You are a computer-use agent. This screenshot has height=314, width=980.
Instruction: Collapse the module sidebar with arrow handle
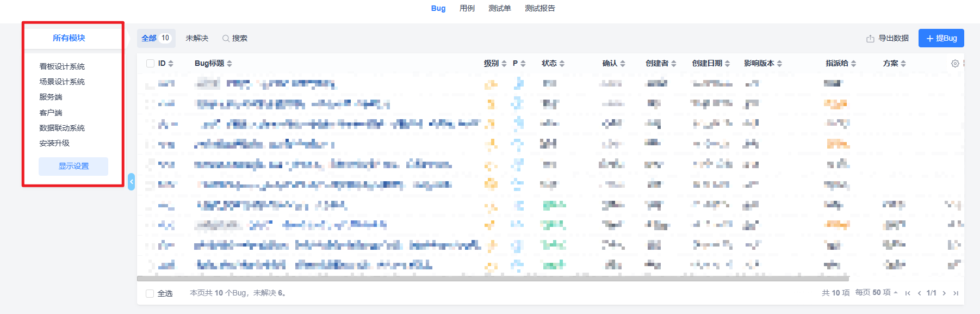[131, 182]
